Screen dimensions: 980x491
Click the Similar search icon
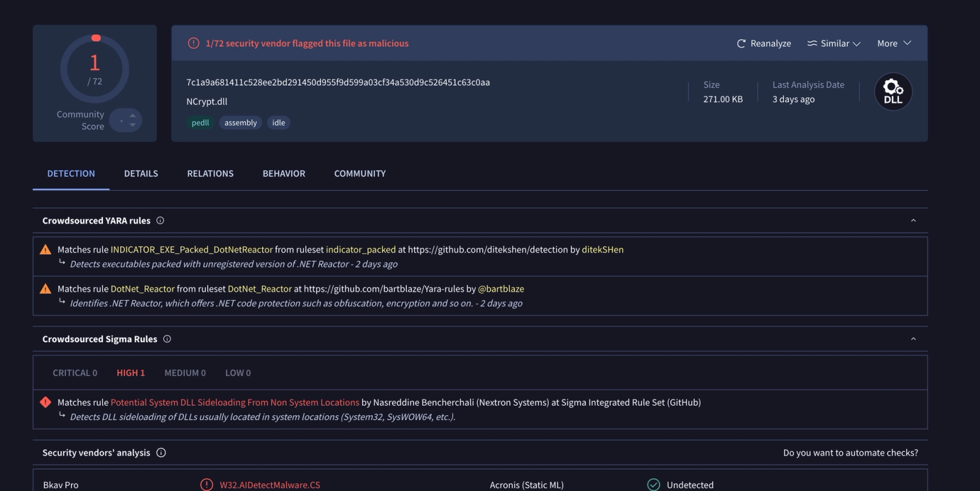[x=812, y=43]
